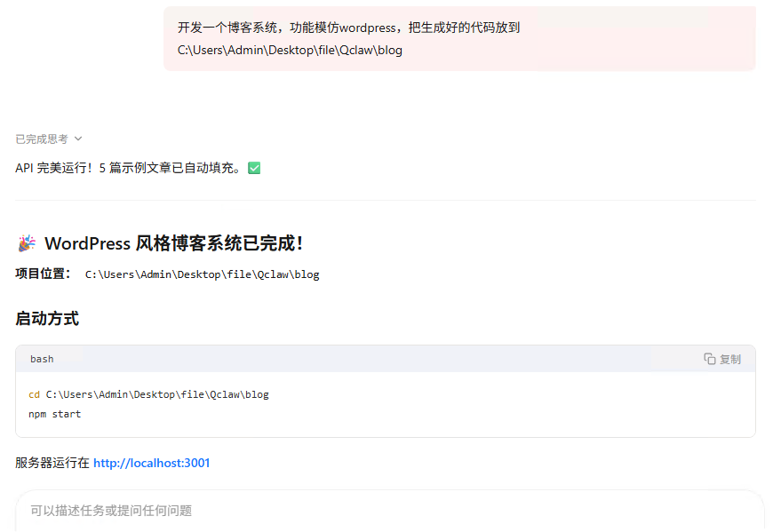Click the 启动方式 section heading

click(x=47, y=318)
